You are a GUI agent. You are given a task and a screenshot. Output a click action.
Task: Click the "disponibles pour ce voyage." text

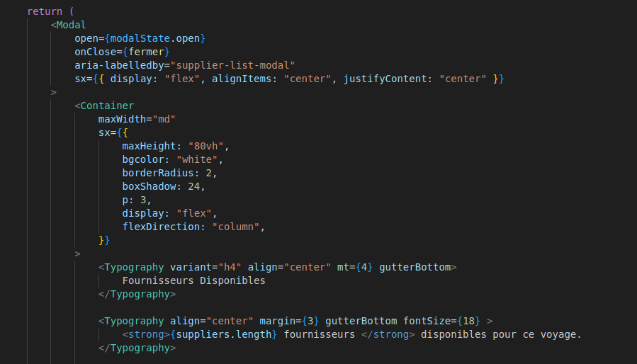[x=500, y=334]
